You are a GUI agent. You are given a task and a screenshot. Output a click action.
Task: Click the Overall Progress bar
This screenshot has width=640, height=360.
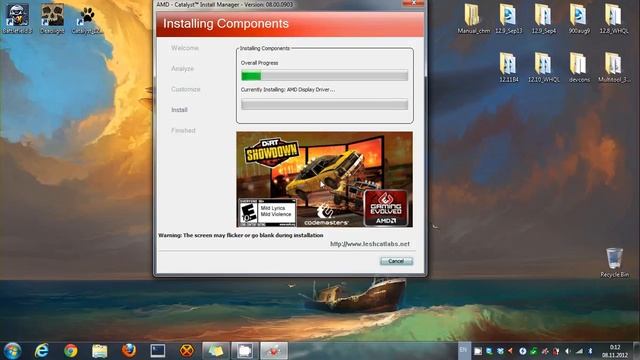324,76
